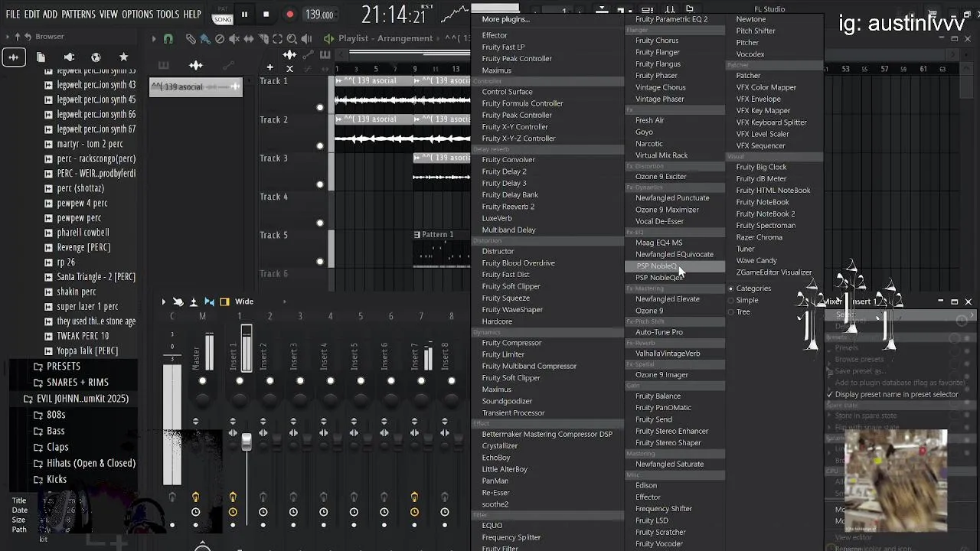This screenshot has width=980, height=551.
Task: Select the delete tool in playlist toolbar
Action: [x=220, y=39]
